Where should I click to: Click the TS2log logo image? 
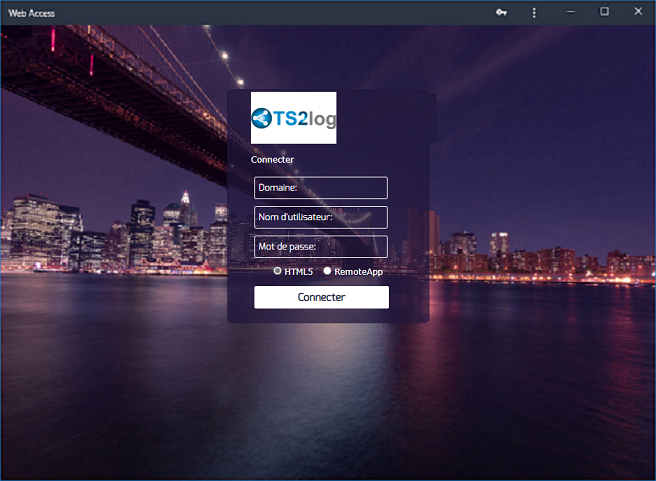coord(293,118)
